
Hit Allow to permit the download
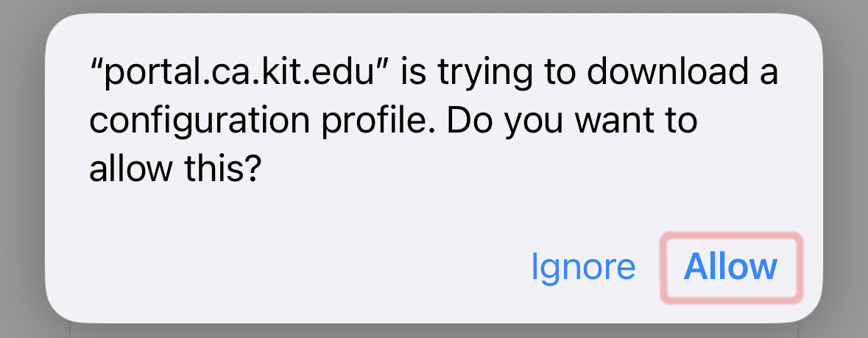point(730,267)
